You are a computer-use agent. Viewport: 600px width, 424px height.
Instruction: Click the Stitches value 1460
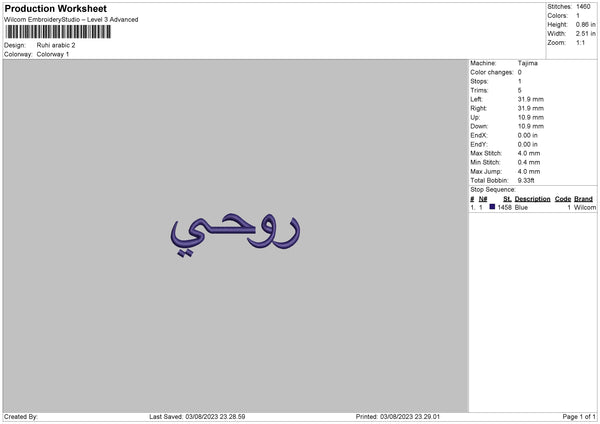(583, 7)
